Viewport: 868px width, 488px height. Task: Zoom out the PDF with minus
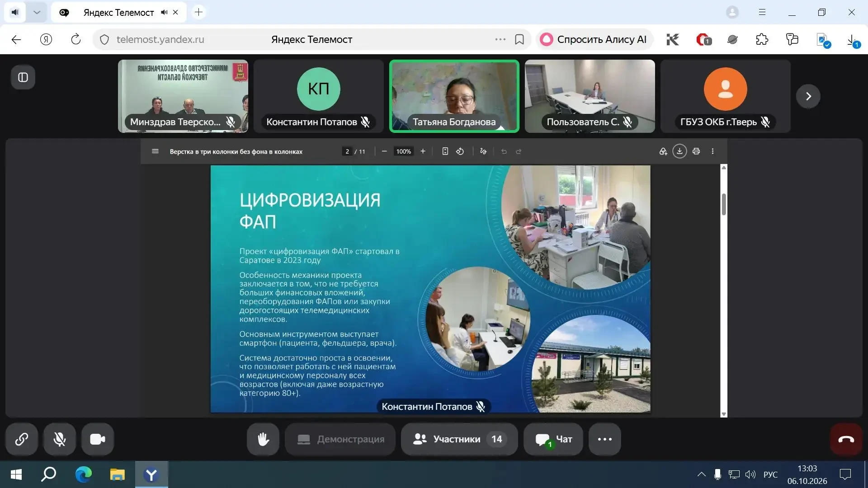pyautogui.click(x=384, y=151)
